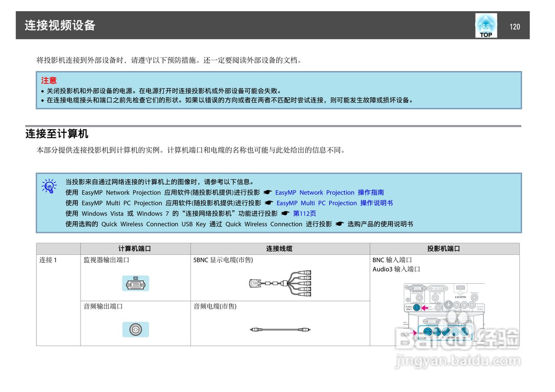
Task: Click the 音频输出端口 cell text
Action: pos(103,306)
